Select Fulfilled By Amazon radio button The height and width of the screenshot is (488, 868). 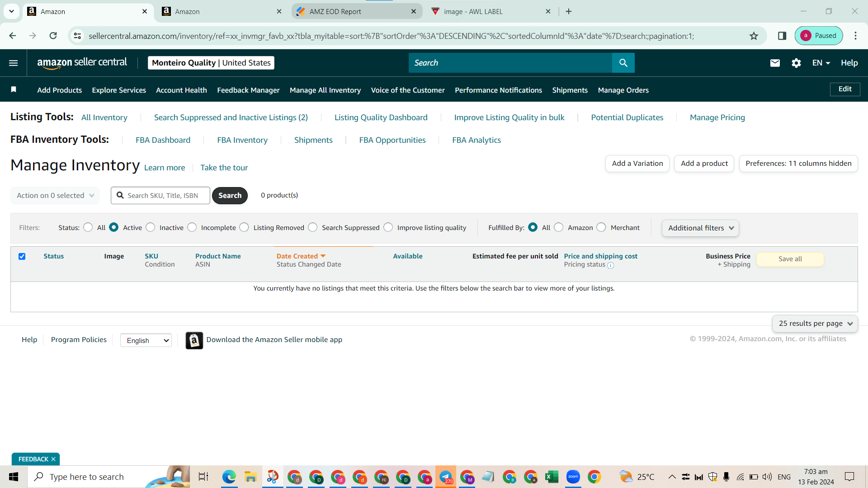559,227
